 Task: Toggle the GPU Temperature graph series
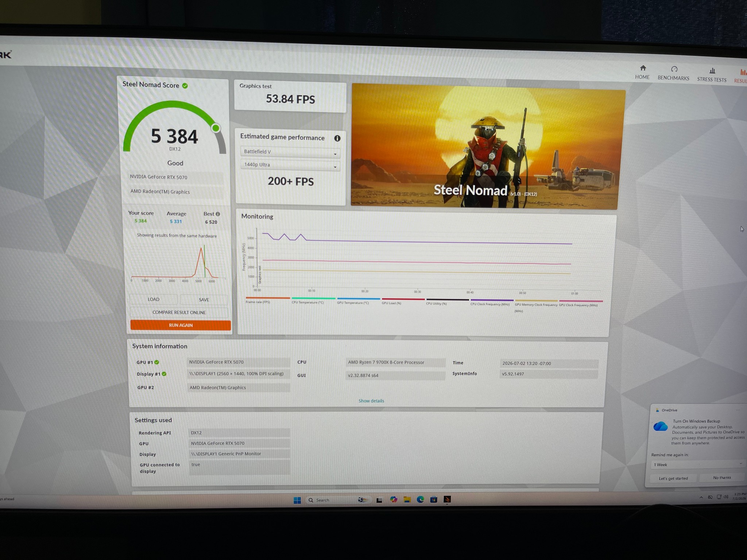tap(358, 301)
